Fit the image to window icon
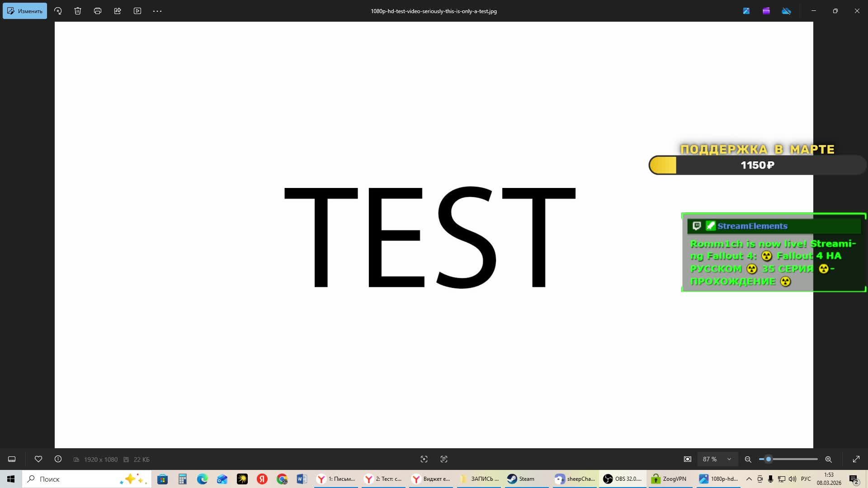Image resolution: width=868 pixels, height=488 pixels. coord(688,459)
